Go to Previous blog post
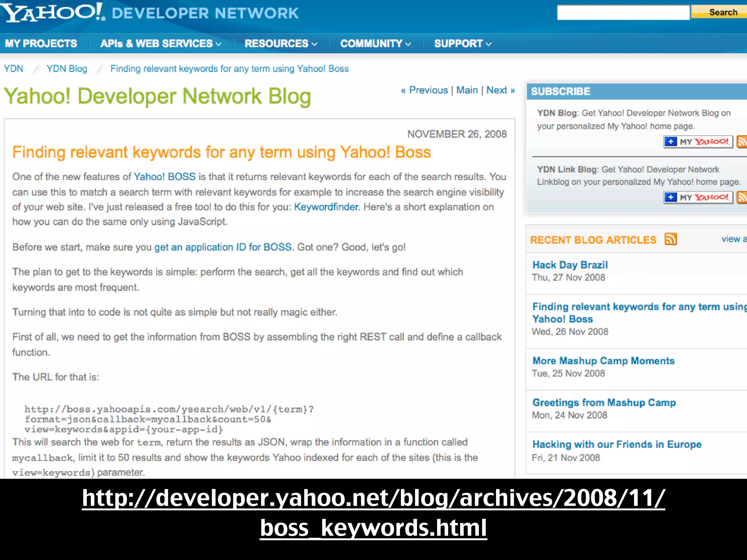747x560 pixels. coord(425,90)
